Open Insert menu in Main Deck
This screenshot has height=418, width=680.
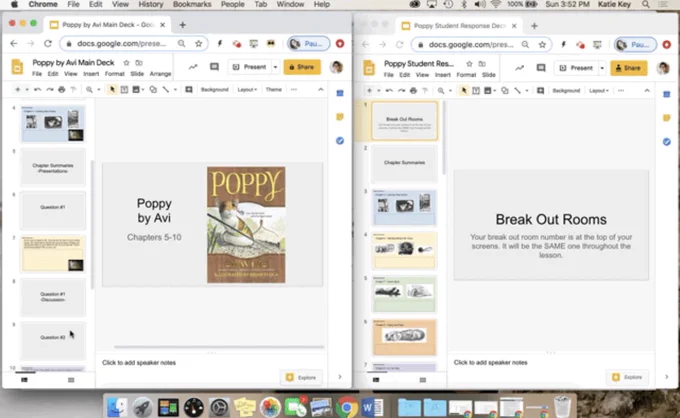tap(91, 74)
